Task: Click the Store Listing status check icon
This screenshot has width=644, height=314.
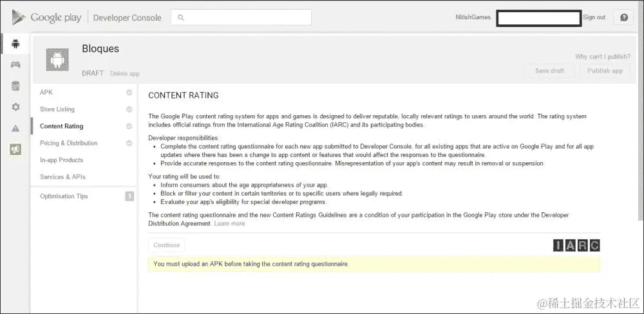Action: click(x=129, y=109)
